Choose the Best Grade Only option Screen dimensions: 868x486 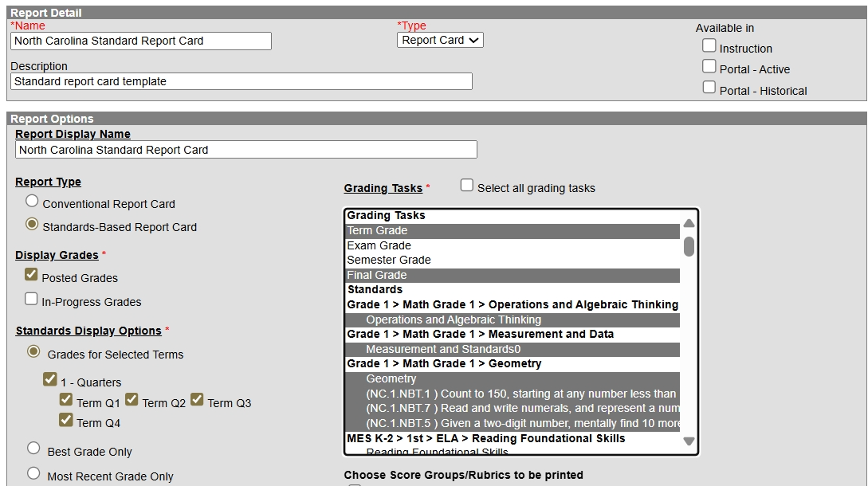(x=33, y=449)
